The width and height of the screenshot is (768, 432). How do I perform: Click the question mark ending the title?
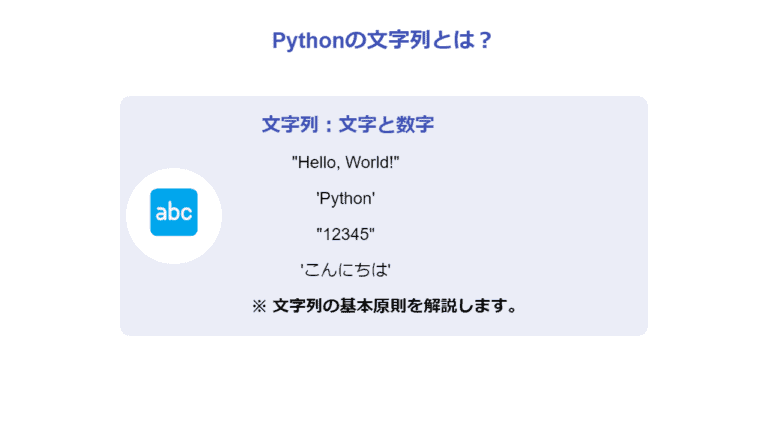[486, 41]
